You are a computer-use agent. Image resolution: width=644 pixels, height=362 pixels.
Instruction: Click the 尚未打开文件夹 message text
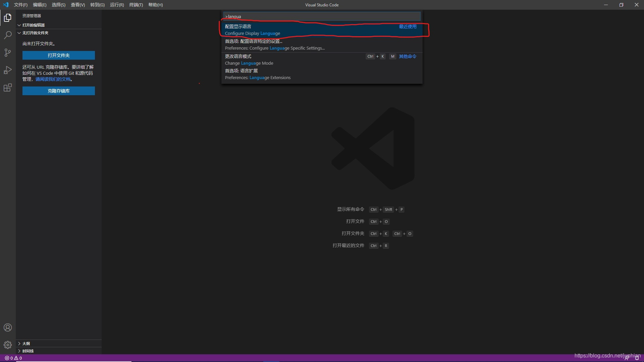coord(39,44)
